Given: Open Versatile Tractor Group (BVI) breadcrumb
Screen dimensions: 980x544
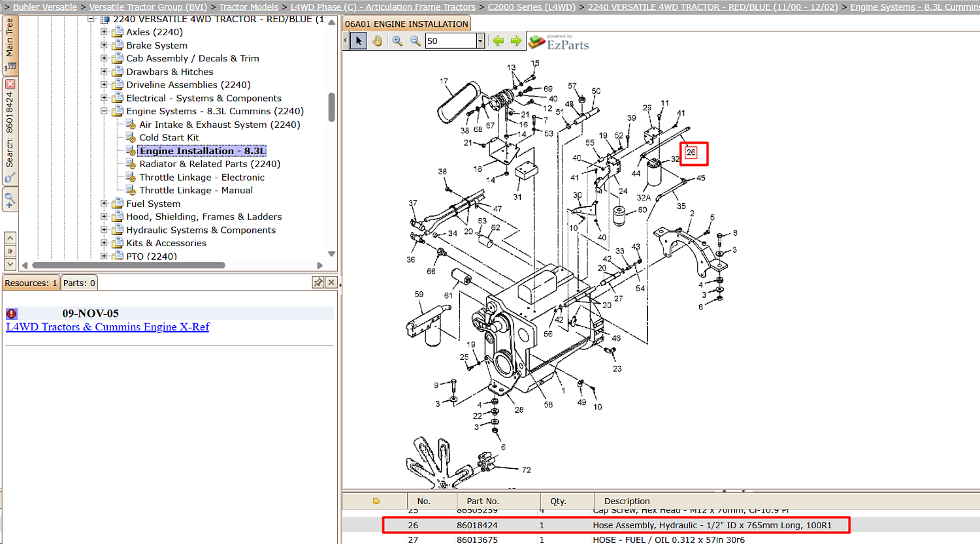Looking at the screenshot, I should 148,7.
